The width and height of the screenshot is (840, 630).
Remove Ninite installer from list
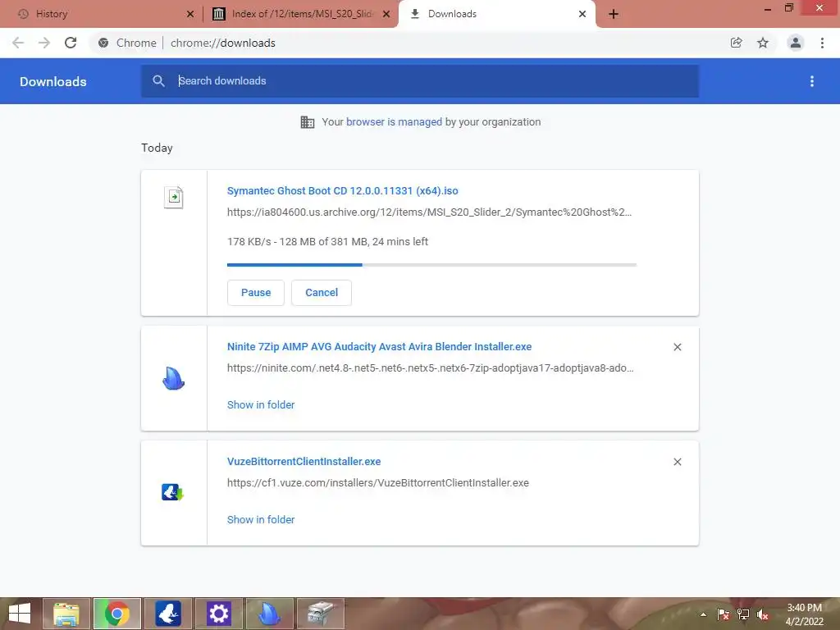pos(678,347)
